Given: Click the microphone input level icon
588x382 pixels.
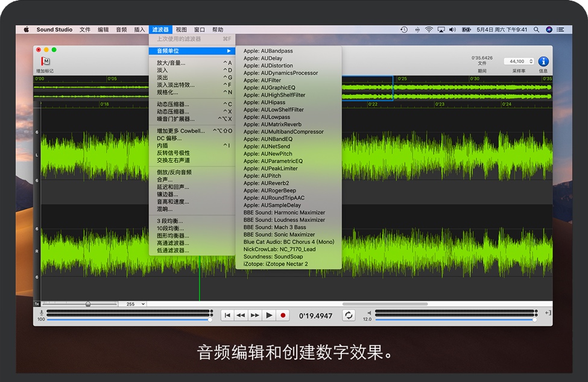Looking at the screenshot, I should tap(41, 313).
